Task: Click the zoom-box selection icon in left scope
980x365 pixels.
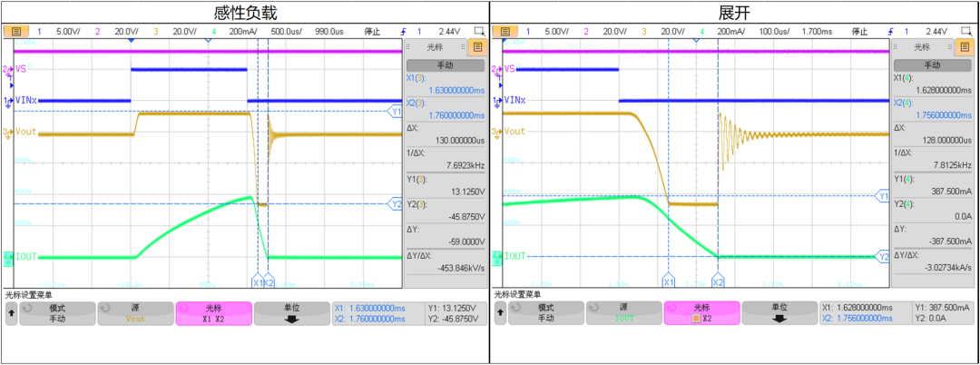Action: (x=479, y=31)
